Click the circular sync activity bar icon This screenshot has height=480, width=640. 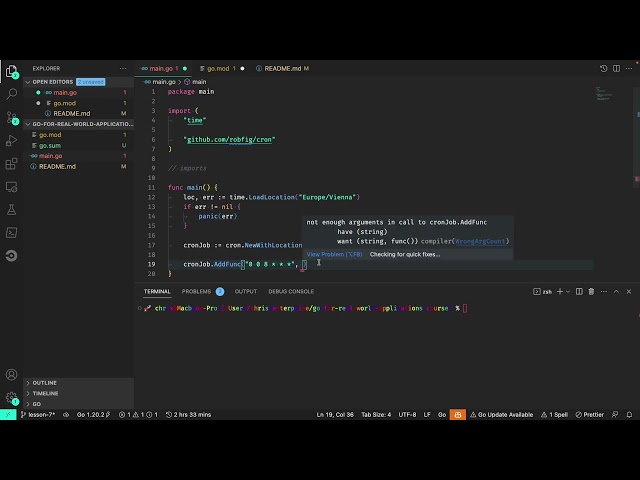pyautogui.click(x=11, y=256)
